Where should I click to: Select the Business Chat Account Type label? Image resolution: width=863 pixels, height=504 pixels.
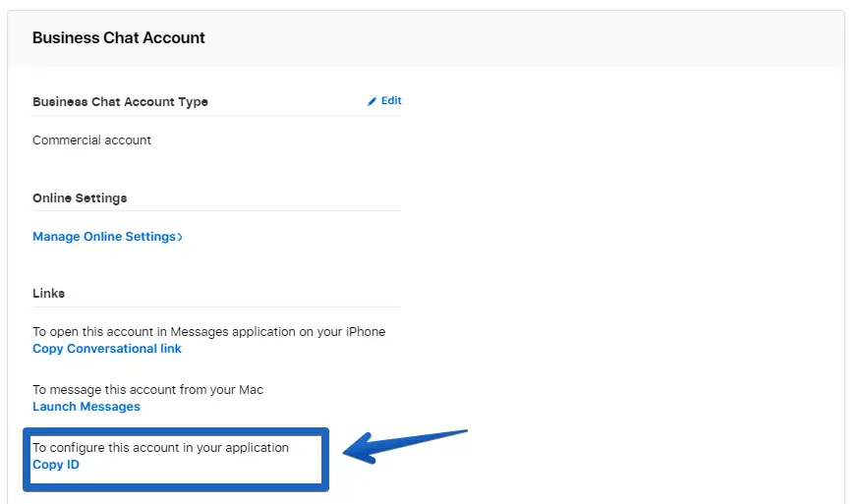[120, 101]
